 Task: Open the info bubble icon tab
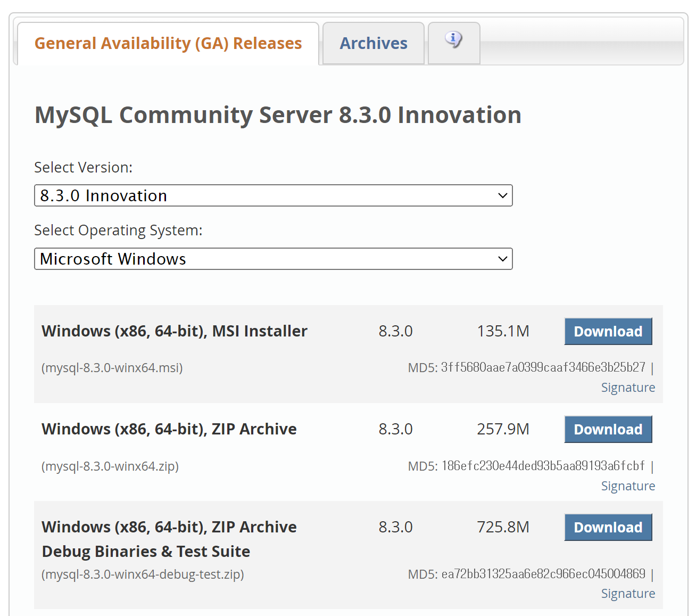pos(454,43)
